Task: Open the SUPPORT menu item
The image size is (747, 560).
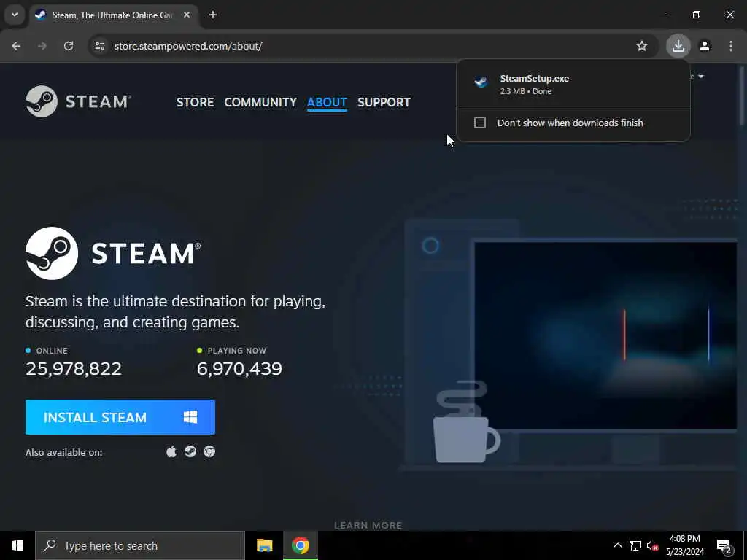Action: (x=384, y=102)
